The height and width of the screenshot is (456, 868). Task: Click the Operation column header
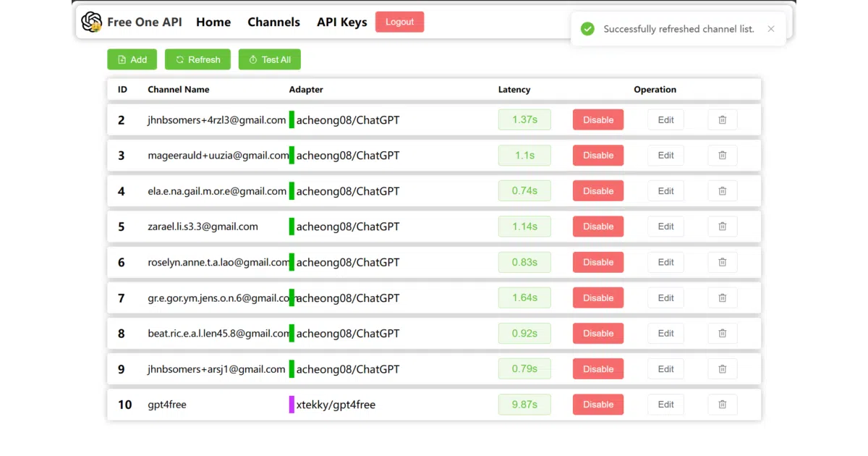tap(655, 90)
